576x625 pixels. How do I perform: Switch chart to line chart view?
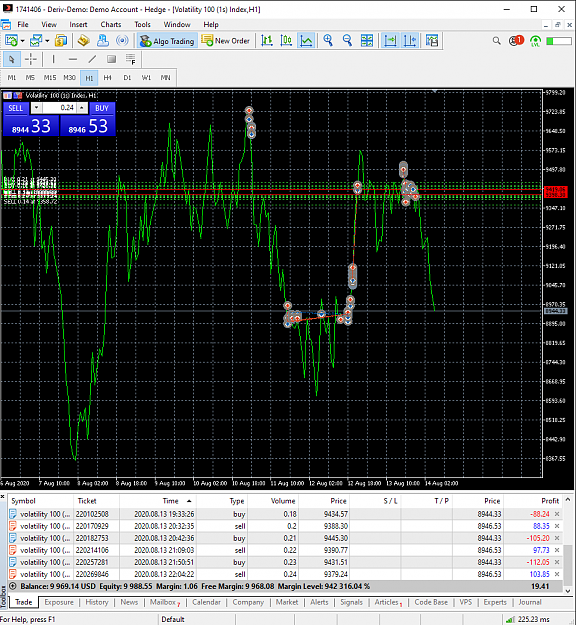[x=306, y=41]
